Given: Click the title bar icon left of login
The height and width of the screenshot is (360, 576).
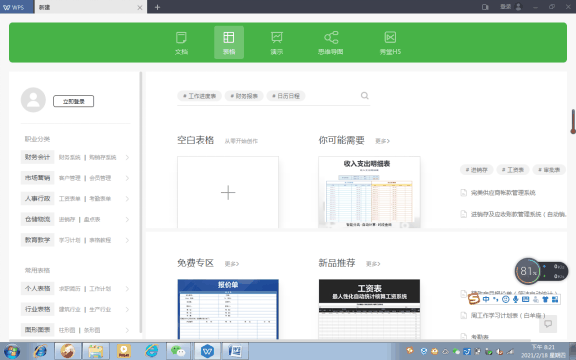Looking at the screenshot, I should pos(485,7).
